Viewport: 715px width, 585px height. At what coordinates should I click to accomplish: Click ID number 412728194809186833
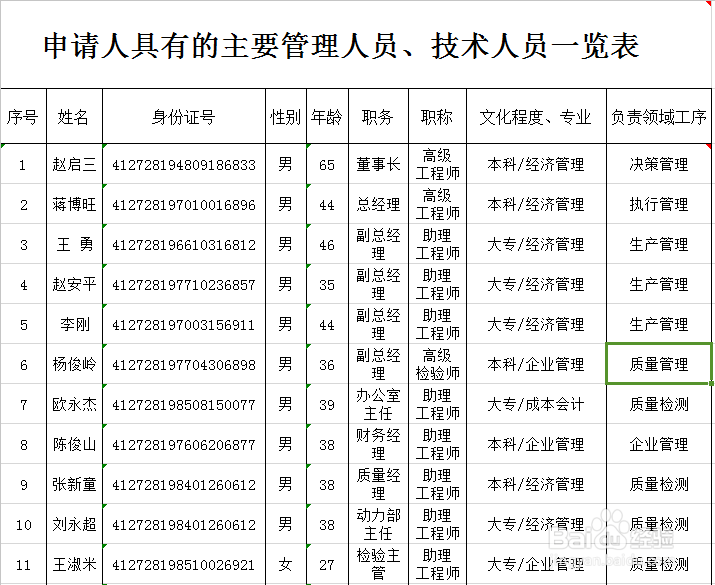point(184,165)
